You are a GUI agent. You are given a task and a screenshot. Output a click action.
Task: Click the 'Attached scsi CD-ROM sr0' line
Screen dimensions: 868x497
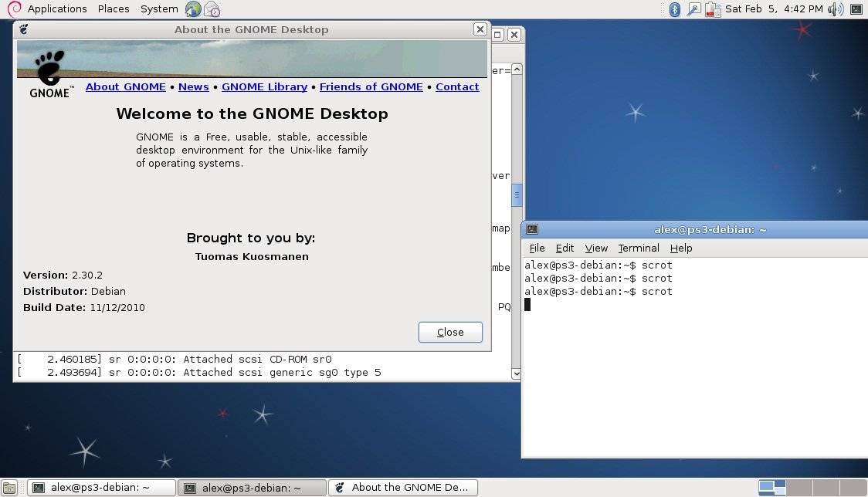coord(175,359)
